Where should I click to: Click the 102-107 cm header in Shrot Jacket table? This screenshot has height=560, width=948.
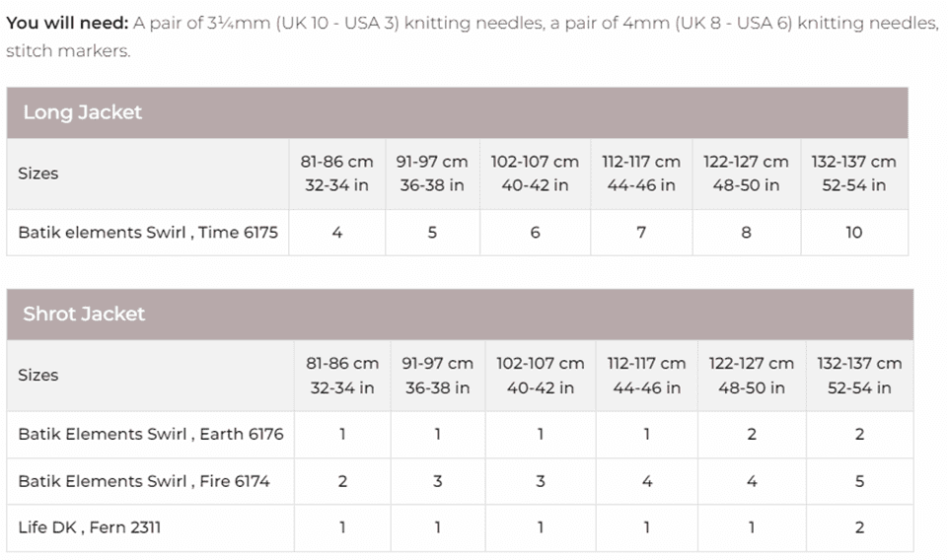click(541, 375)
